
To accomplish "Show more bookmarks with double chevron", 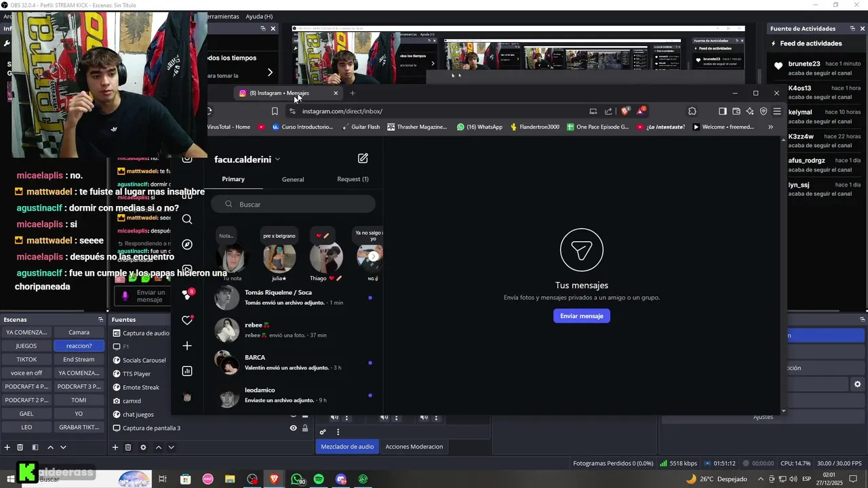I will pos(770,127).
